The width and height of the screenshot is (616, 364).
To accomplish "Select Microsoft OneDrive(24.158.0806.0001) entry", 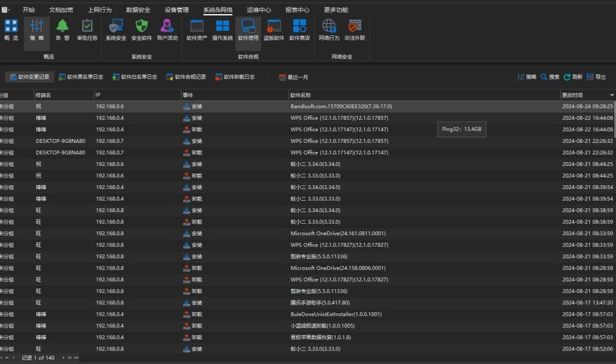I will pos(338,269).
